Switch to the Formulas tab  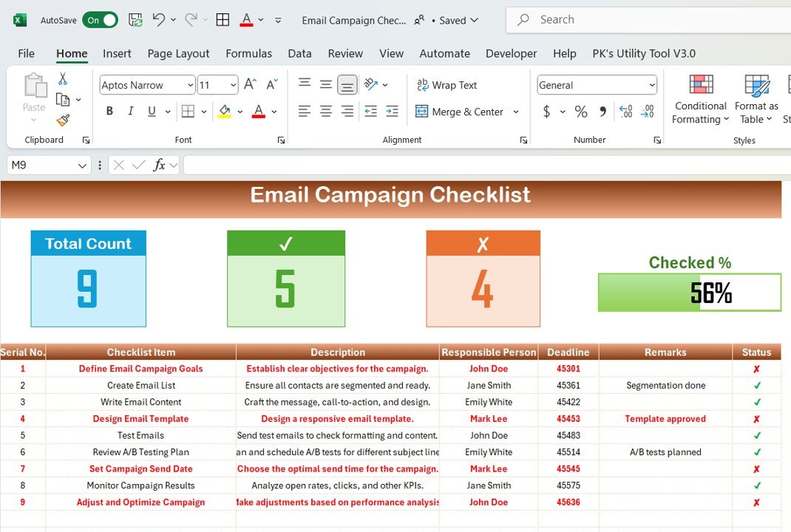[x=248, y=53]
